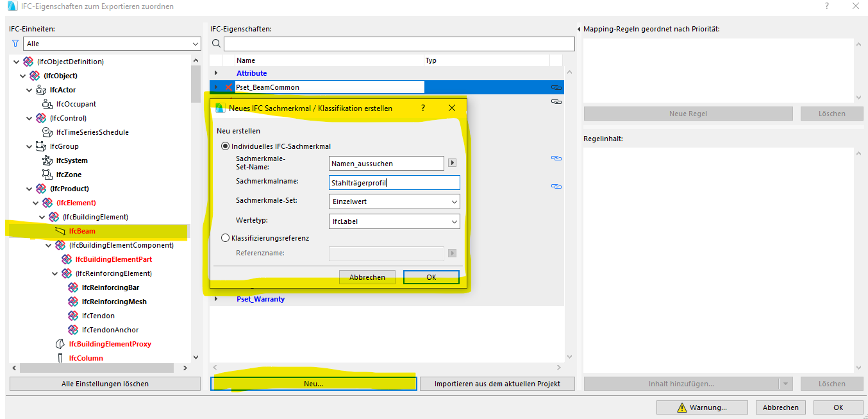Select Individuelles IFC-Sachmerkmal radio button
The width and height of the screenshot is (868, 419).
[225, 146]
